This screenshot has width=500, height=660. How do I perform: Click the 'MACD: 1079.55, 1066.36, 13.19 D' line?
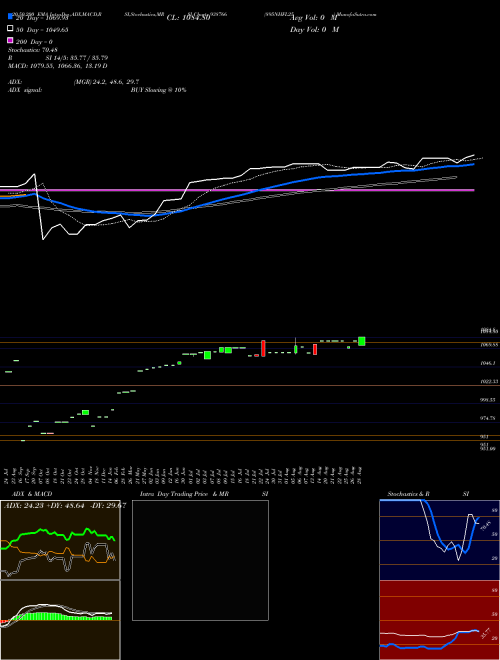coord(57,66)
